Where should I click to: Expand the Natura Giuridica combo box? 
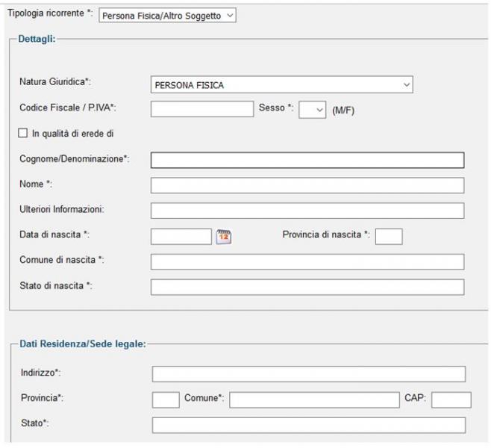click(x=281, y=84)
